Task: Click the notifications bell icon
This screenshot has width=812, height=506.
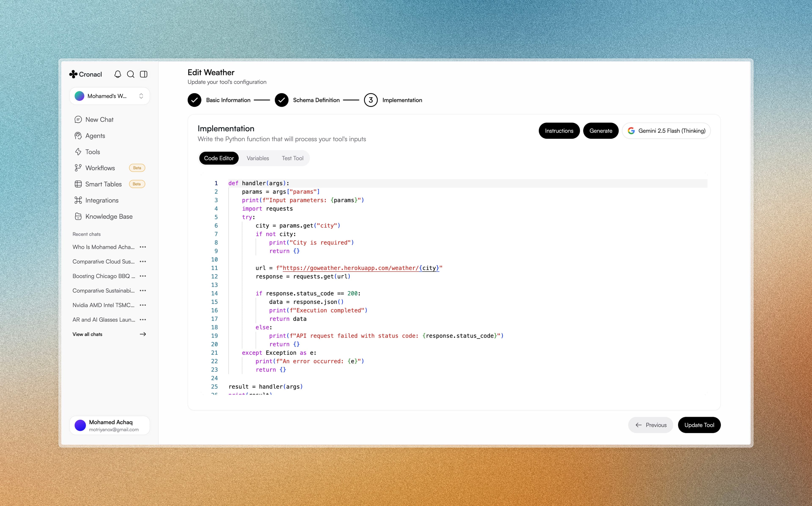Action: coord(118,74)
